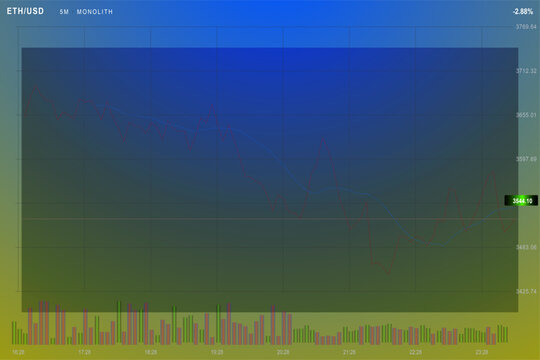540x360 pixels.
Task: Click the 17:28 time axis label
Action: click(84, 352)
